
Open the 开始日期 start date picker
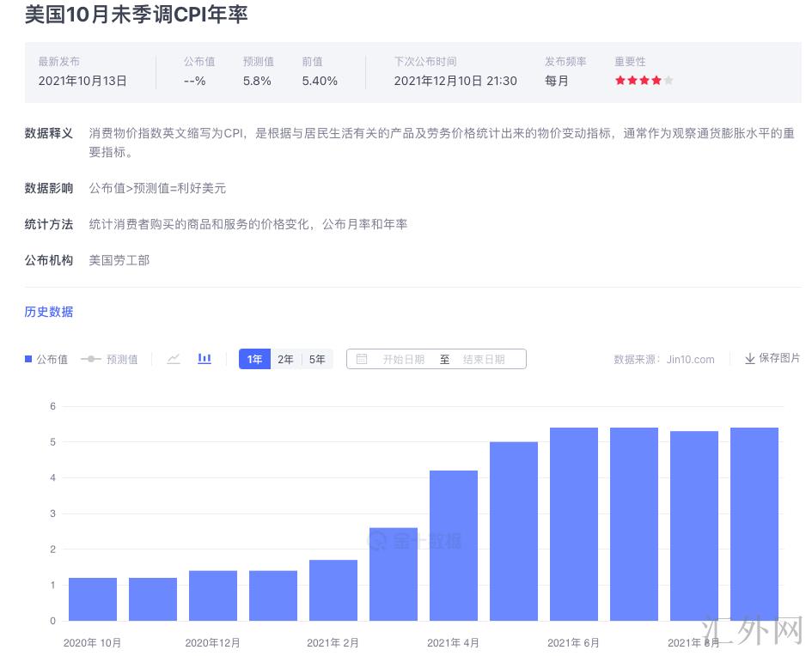[403, 359]
